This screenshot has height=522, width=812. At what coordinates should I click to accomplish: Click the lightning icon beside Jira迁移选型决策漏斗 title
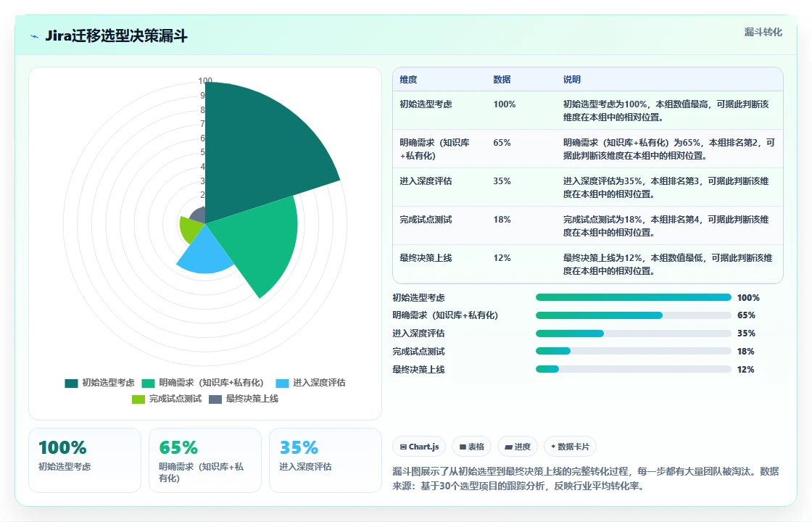[35, 36]
